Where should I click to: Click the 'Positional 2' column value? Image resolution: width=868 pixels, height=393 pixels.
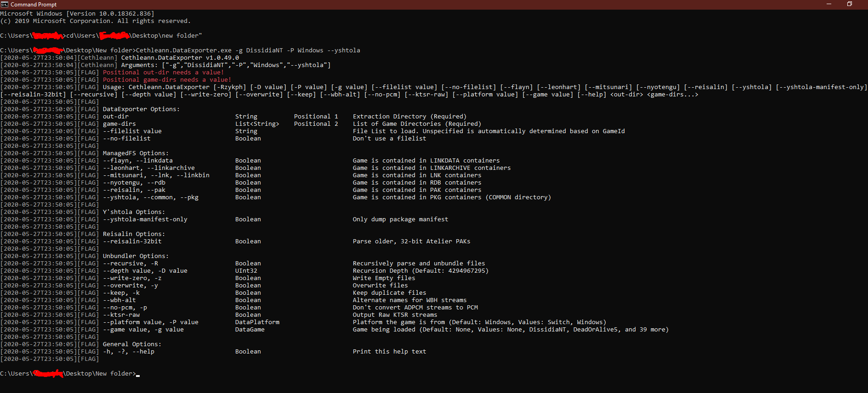(316, 124)
